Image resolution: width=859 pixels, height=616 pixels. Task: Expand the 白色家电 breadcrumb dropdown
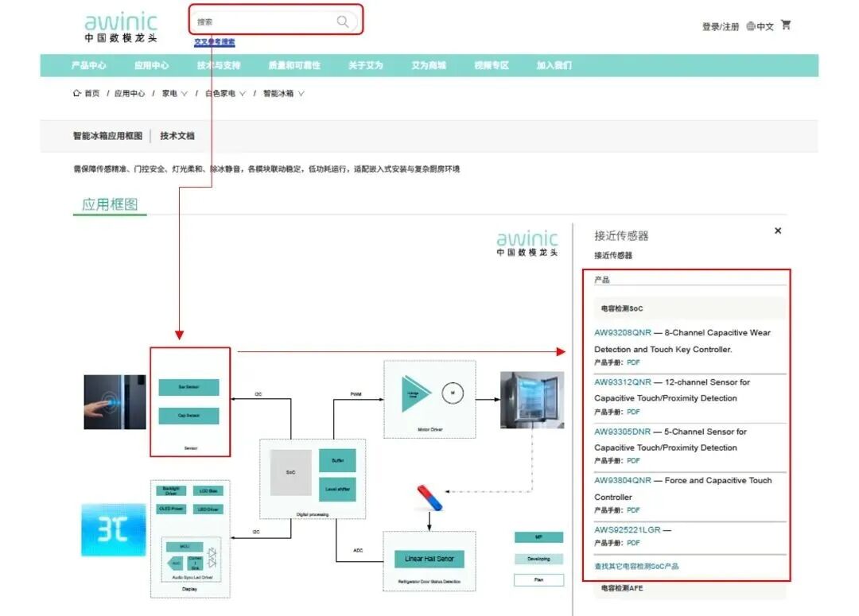[243, 94]
